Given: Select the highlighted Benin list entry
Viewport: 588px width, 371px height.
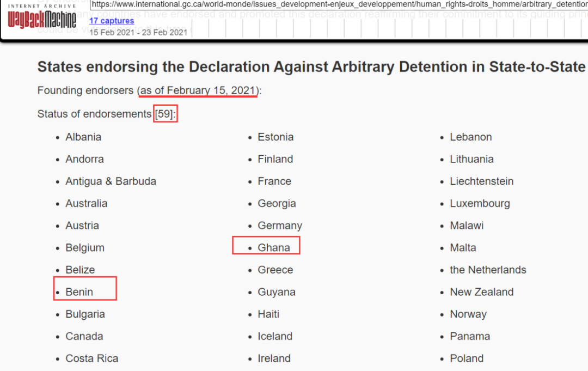Looking at the screenshot, I should pyautogui.click(x=79, y=292).
